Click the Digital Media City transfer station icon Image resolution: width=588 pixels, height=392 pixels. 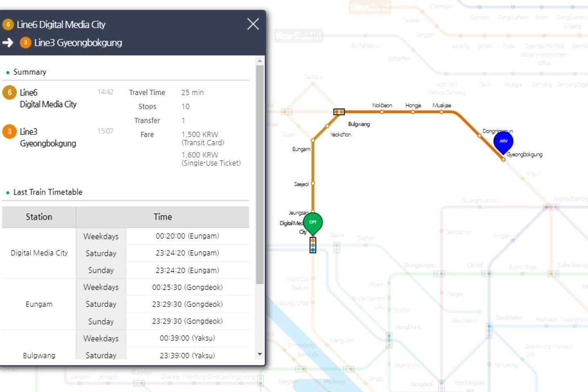(313, 245)
